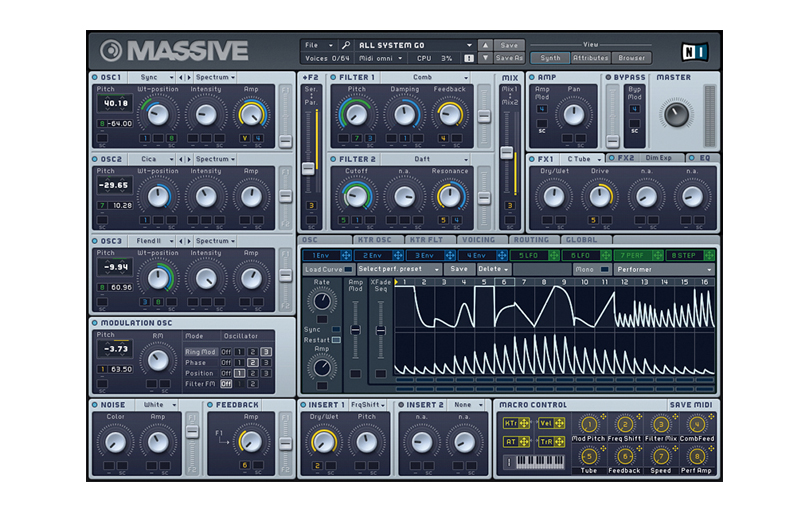Open the Select perf. preset dropdown
The width and height of the screenshot is (800, 510).
click(399, 269)
